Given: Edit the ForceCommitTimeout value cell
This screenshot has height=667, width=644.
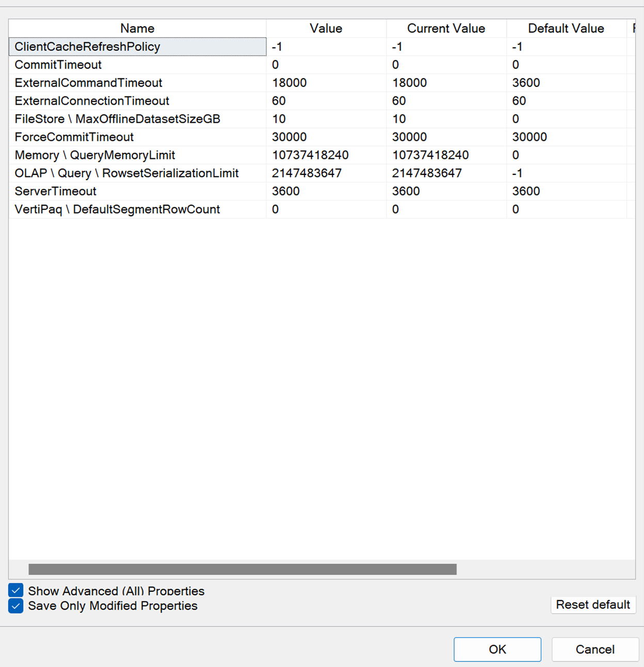Looking at the screenshot, I should click(326, 137).
